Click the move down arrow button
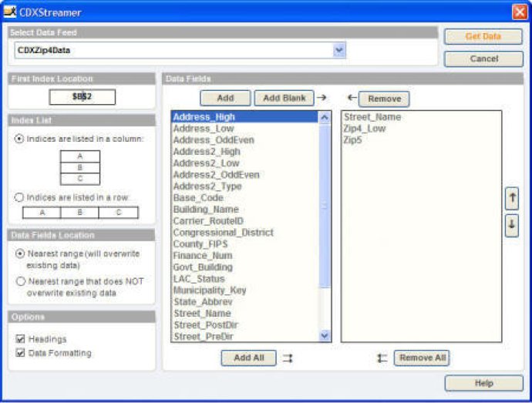 coord(512,225)
